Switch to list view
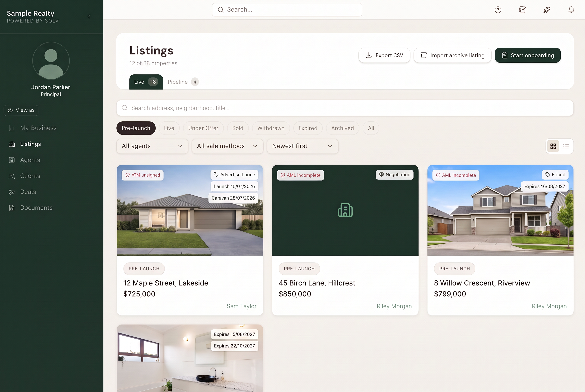Image resolution: width=585 pixels, height=392 pixels. pyautogui.click(x=566, y=146)
